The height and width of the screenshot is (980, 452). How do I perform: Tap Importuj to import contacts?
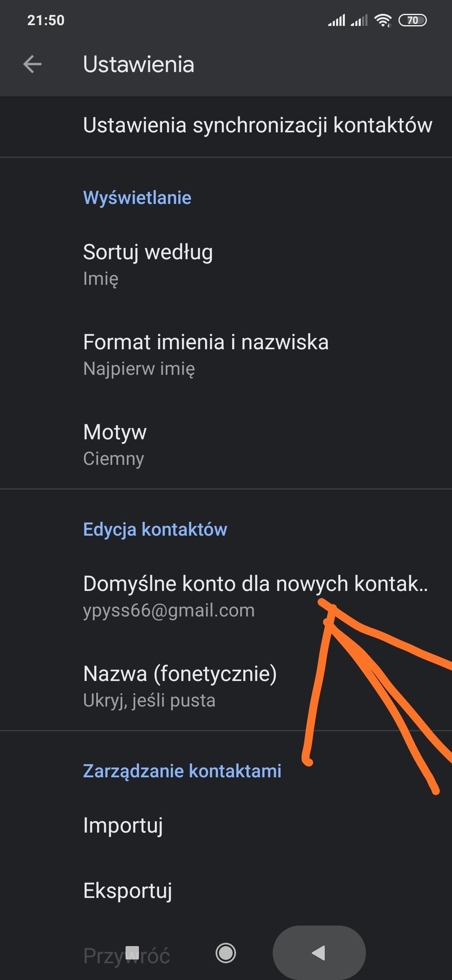(x=123, y=825)
